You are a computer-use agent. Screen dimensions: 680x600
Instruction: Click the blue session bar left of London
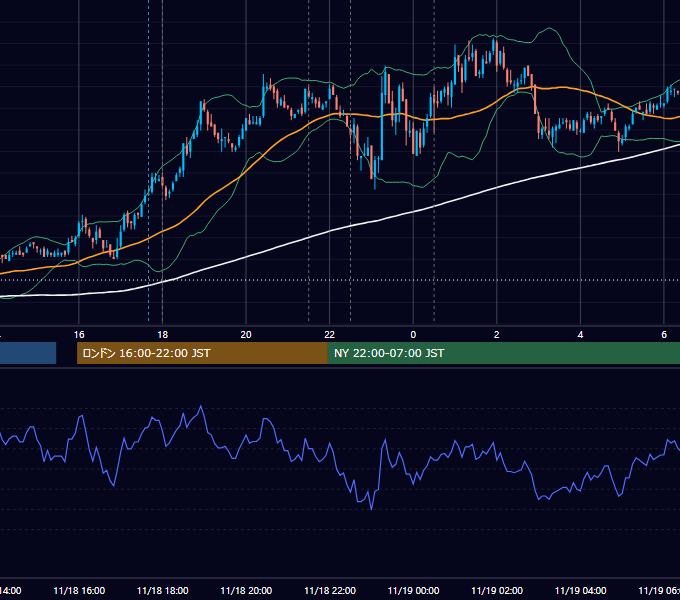pyautogui.click(x=28, y=353)
